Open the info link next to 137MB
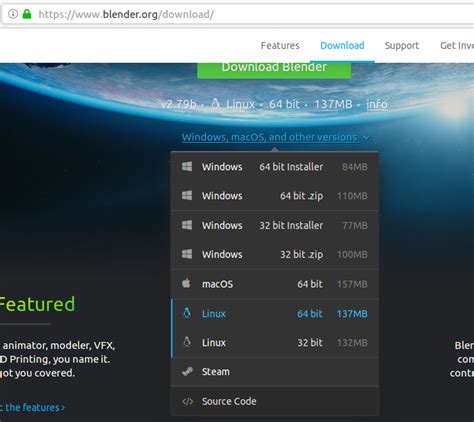Image resolution: width=474 pixels, height=422 pixels. point(377,104)
